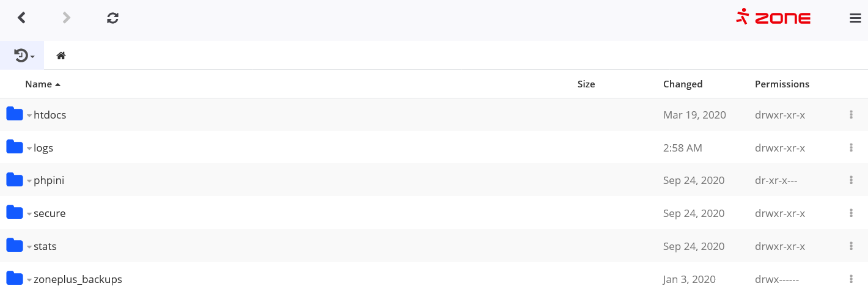868x297 pixels.
Task: Click the zoneplus_backups folder icon
Action: 15,279
